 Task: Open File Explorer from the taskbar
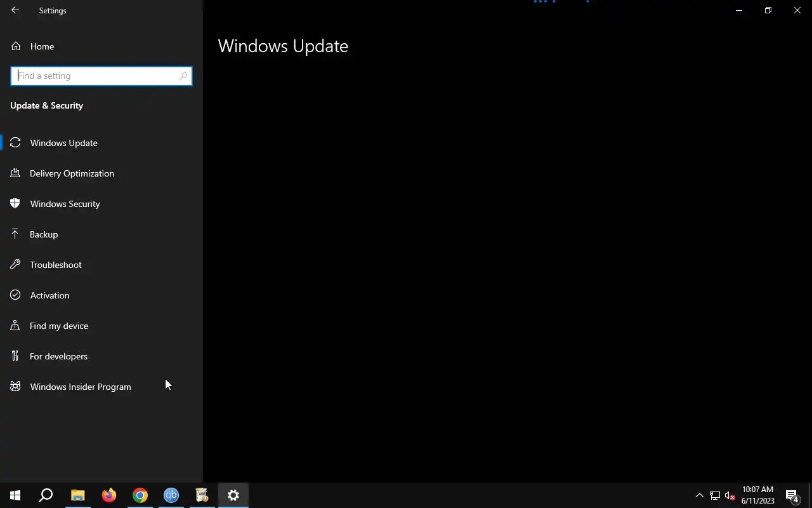pos(77,495)
